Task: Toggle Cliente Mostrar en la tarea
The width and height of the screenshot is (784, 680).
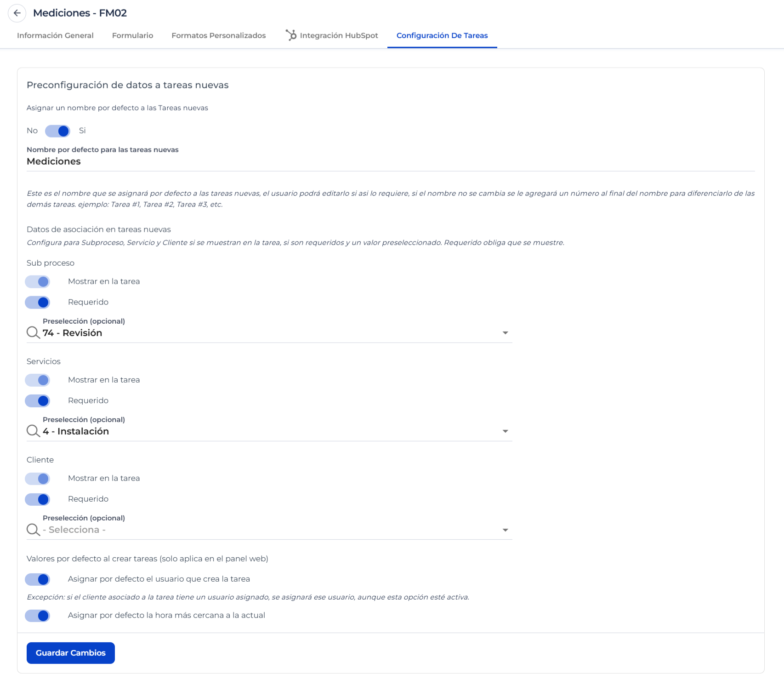Action: (37, 478)
